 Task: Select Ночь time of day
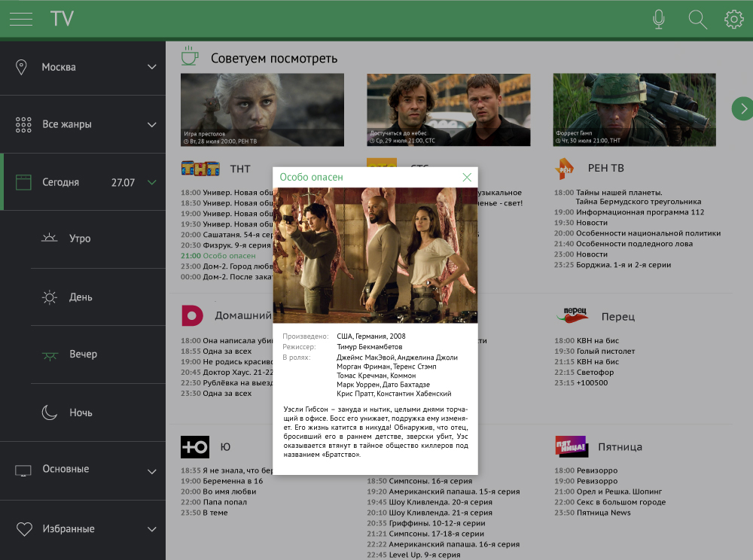coord(80,412)
